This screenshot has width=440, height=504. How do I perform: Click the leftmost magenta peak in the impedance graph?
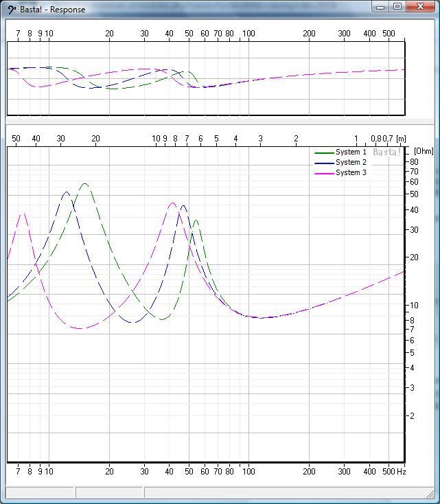[x=24, y=214]
